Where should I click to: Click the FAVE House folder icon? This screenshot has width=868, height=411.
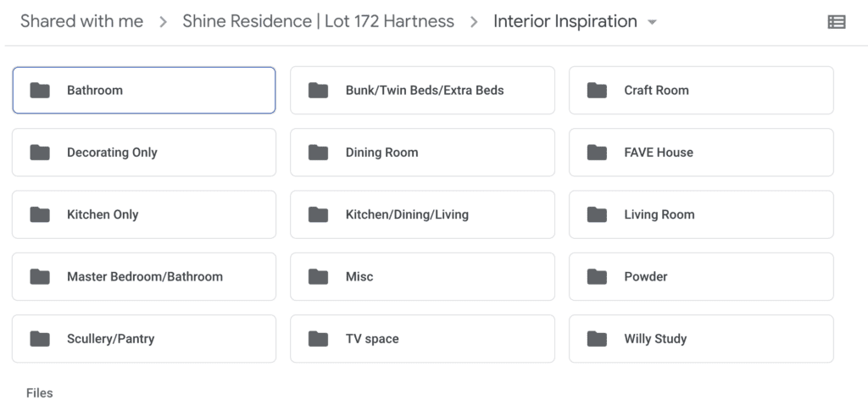(x=597, y=153)
